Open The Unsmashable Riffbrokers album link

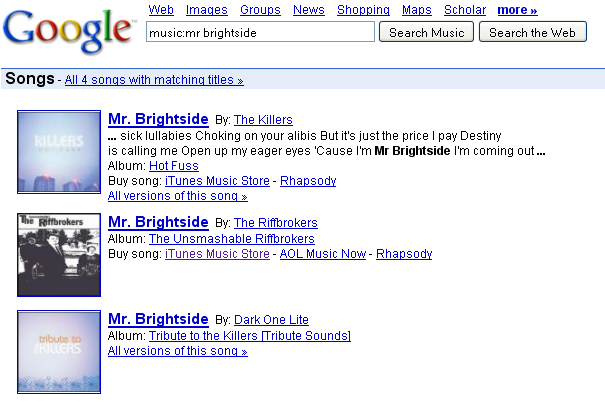tap(232, 239)
